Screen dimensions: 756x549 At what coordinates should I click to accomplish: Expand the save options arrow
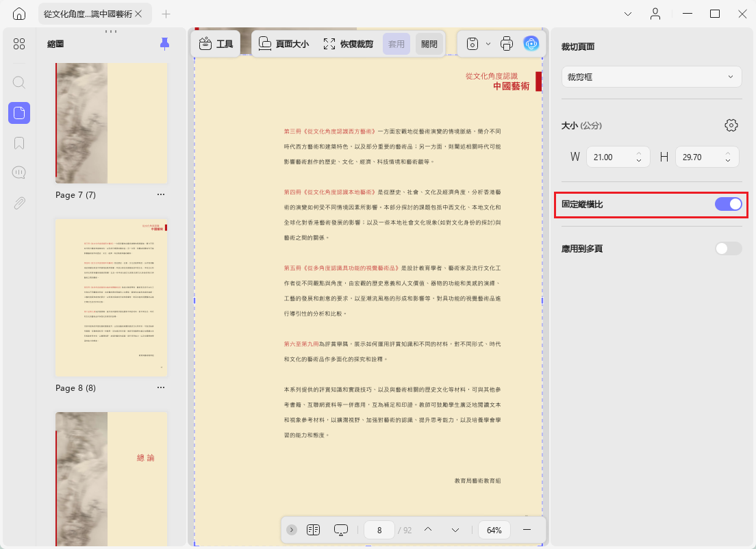click(x=488, y=44)
